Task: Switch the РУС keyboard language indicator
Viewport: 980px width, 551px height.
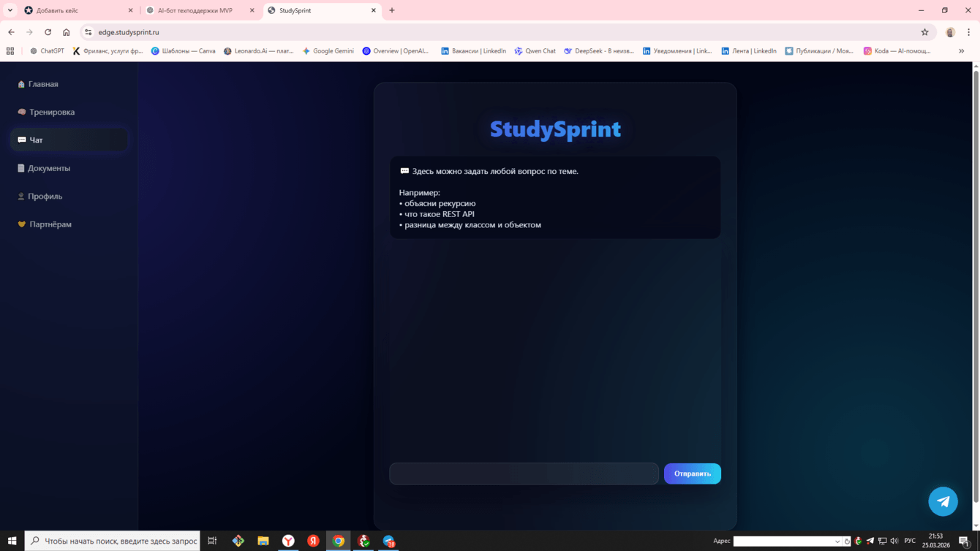Action: (910, 541)
